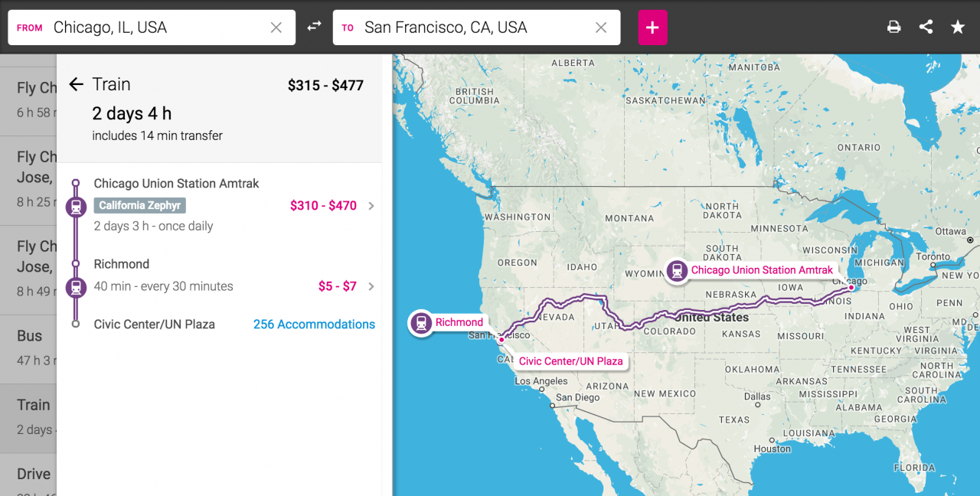Image resolution: width=980 pixels, height=496 pixels.
Task: Click train icon on California Zephyr segment
Action: tap(75, 207)
